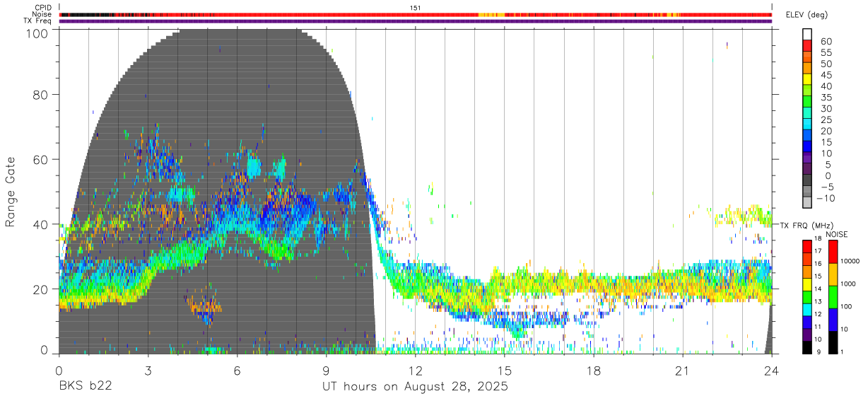Pick the cyan 20–25 degree ELEV swatch
868x401 pixels.
[807, 124]
